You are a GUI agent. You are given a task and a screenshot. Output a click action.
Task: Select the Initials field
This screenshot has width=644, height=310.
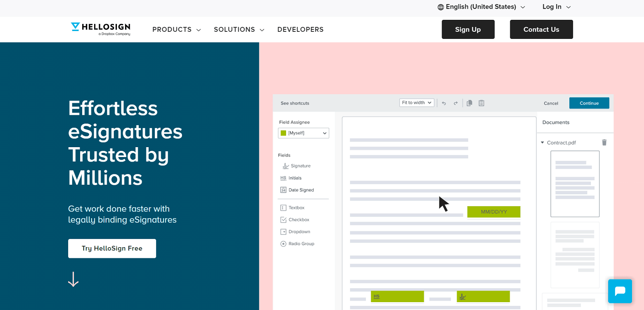[291, 178]
